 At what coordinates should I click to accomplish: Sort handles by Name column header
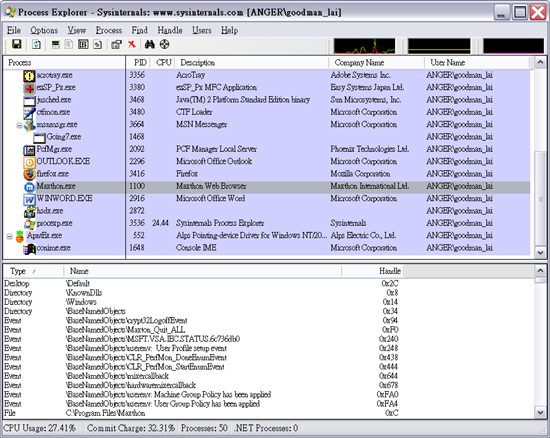click(x=202, y=271)
